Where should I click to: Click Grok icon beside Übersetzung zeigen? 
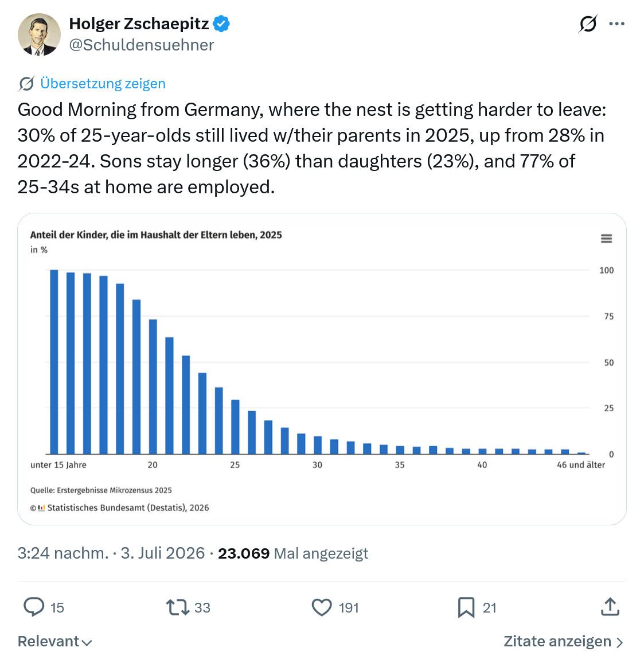26,84
